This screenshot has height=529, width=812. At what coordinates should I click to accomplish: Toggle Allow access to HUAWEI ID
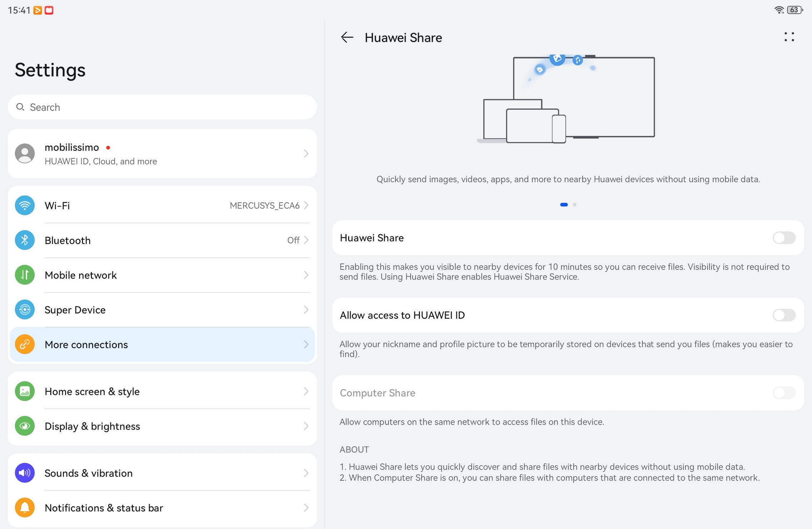(x=784, y=315)
